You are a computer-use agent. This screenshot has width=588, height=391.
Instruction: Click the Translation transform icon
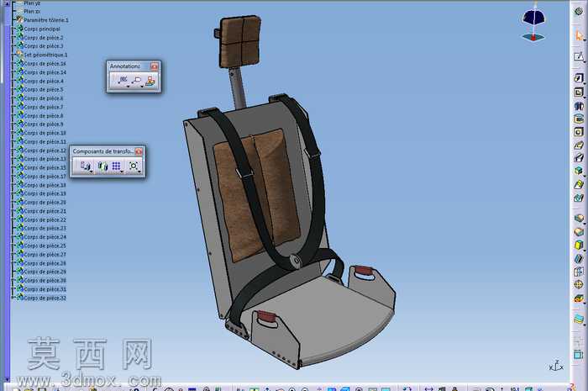pos(85,166)
